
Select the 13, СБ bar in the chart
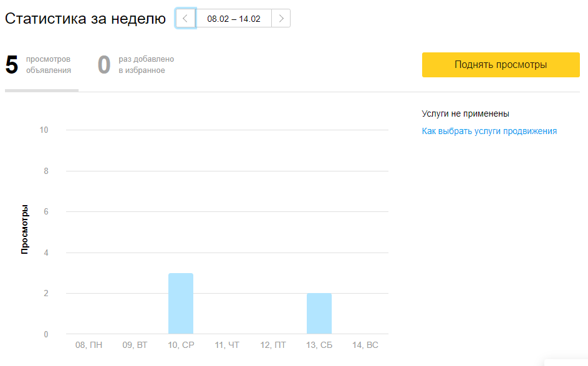click(x=319, y=314)
